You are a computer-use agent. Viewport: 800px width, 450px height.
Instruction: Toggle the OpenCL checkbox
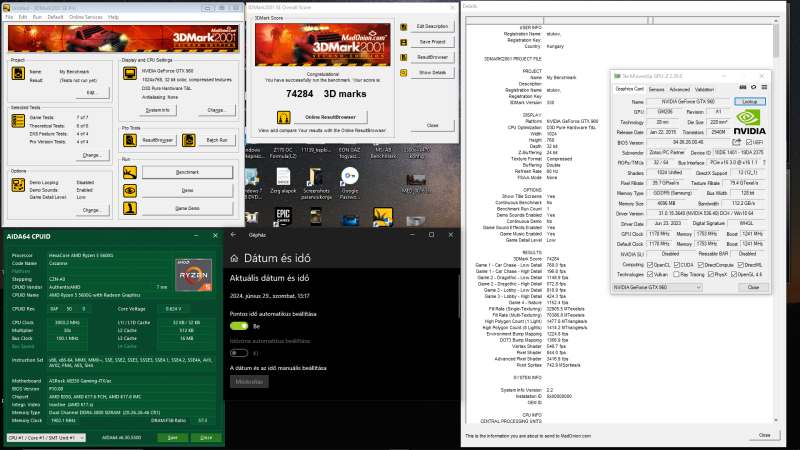pyautogui.click(x=650, y=265)
